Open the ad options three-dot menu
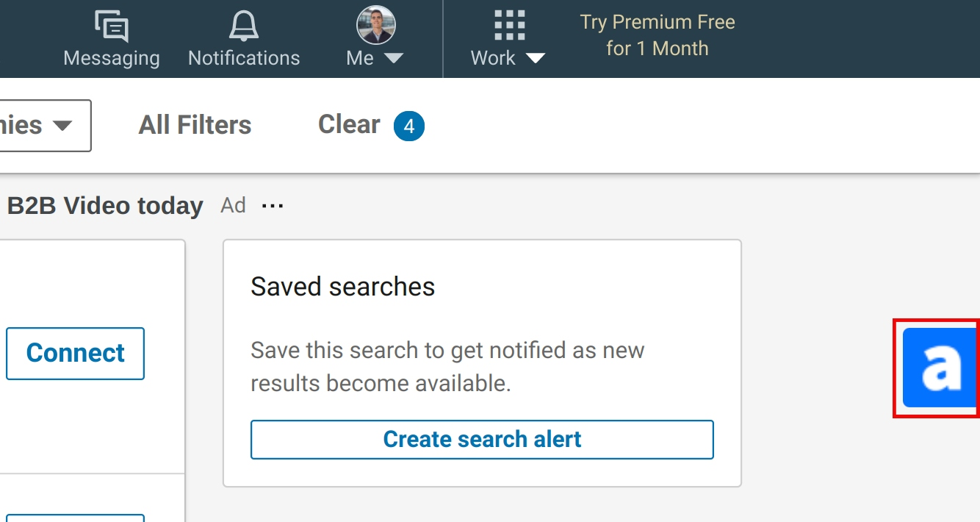Image resolution: width=980 pixels, height=522 pixels. coord(273,206)
